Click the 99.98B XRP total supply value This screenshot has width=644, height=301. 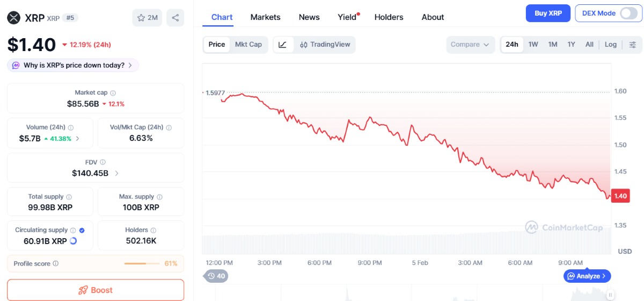click(x=50, y=207)
